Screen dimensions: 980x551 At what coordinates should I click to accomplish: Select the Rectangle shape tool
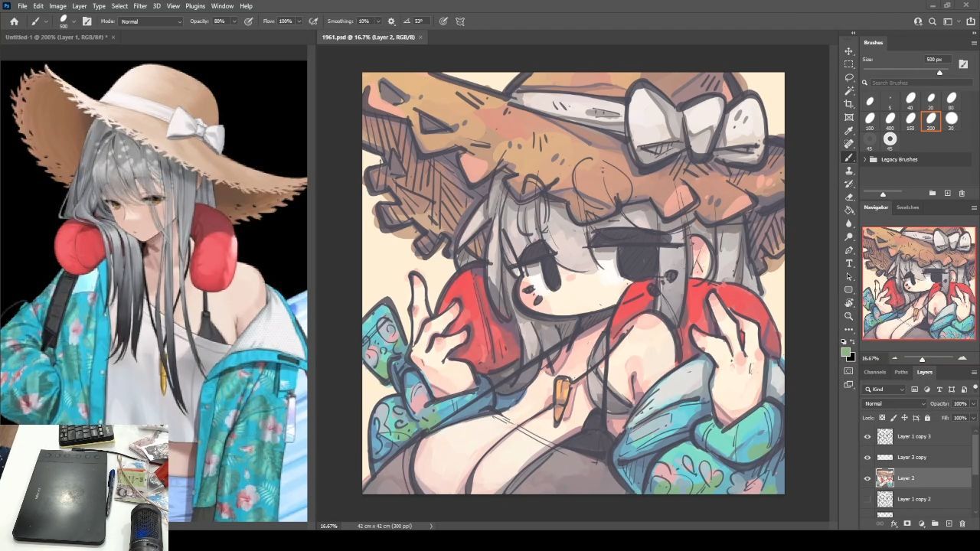pyautogui.click(x=848, y=290)
